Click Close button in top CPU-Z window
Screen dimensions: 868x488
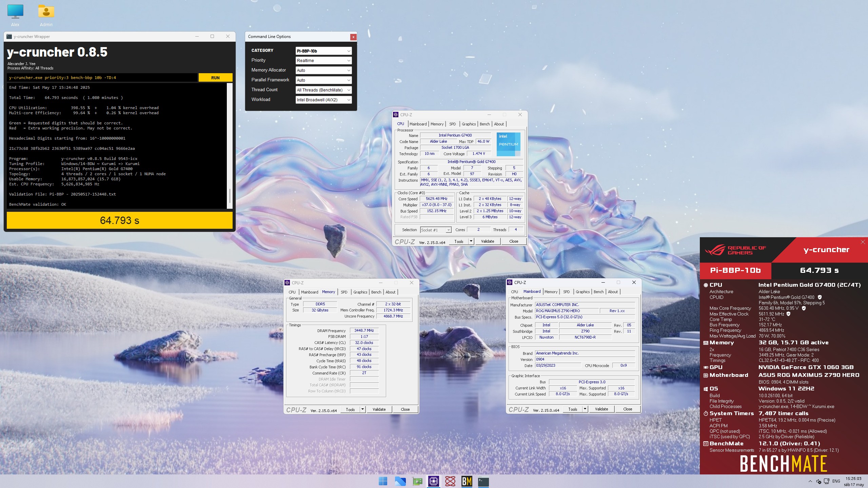(x=514, y=241)
